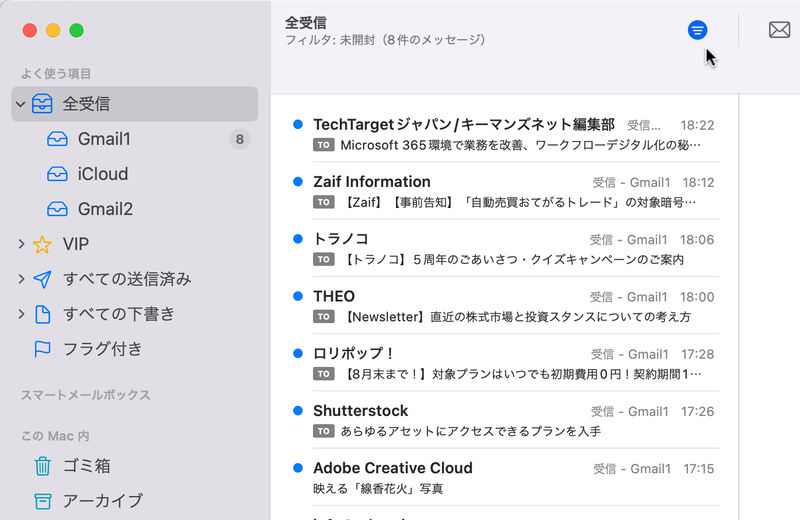Viewport: 800px width, 520px height.
Task: Click the 18:22 timestamp on TechTarget message
Action: point(697,126)
